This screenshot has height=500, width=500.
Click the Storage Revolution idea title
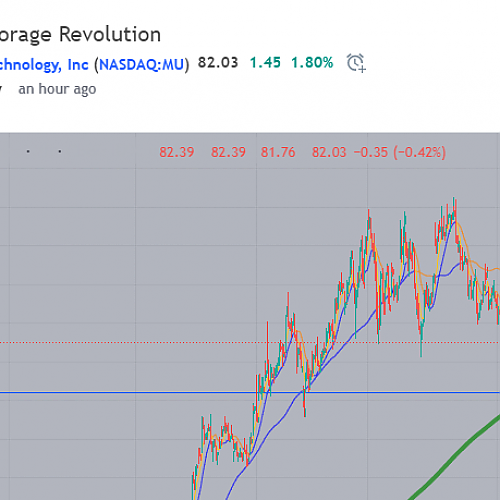(x=80, y=35)
